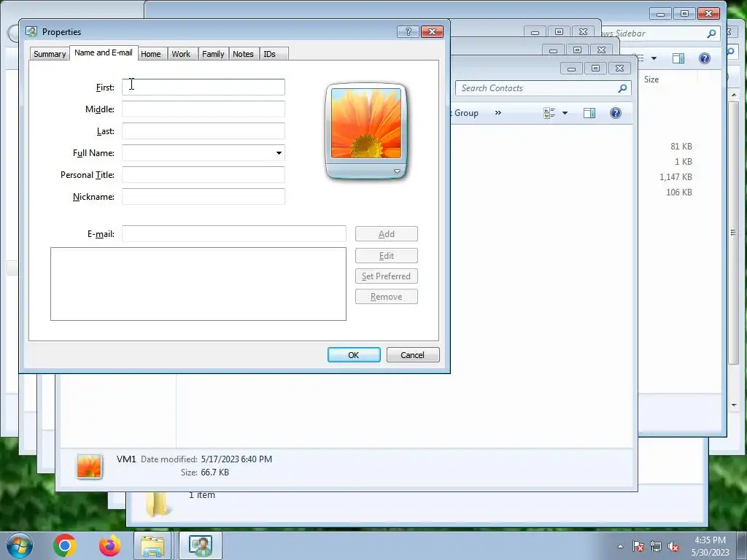The width and height of the screenshot is (747, 560).
Task: Click the Add e-mail button
Action: click(387, 234)
